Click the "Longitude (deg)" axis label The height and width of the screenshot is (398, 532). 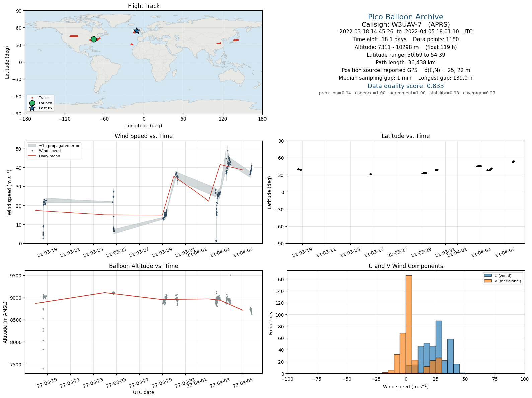click(x=144, y=126)
